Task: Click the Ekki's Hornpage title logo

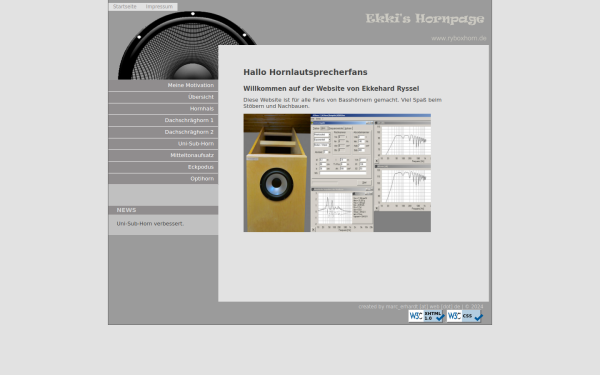Action: tap(425, 19)
